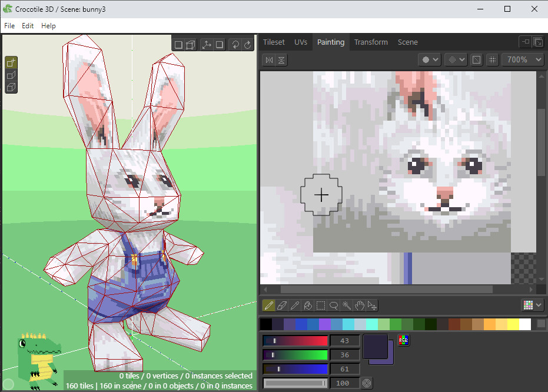Select the Eraser tool
The width and height of the screenshot is (548, 392).
282,305
